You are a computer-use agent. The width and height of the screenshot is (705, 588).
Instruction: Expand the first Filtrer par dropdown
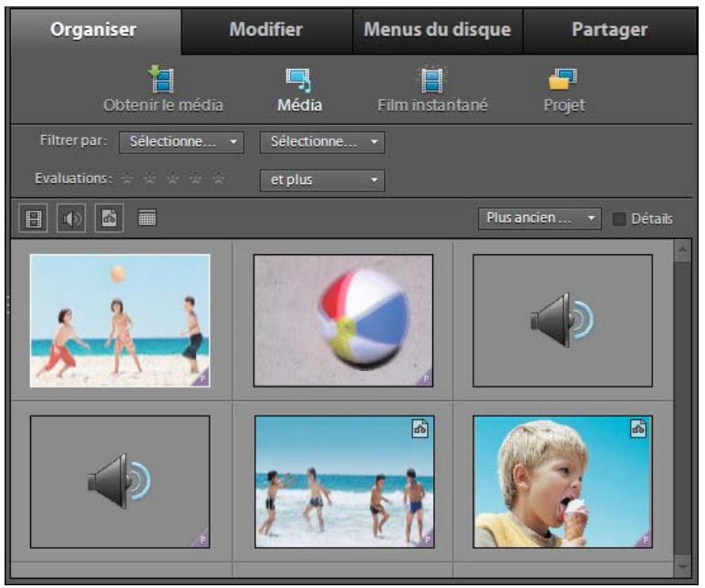coord(181,142)
